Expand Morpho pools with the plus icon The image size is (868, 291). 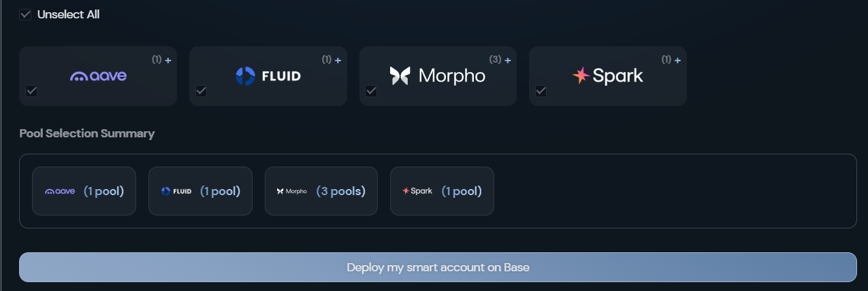(508, 61)
